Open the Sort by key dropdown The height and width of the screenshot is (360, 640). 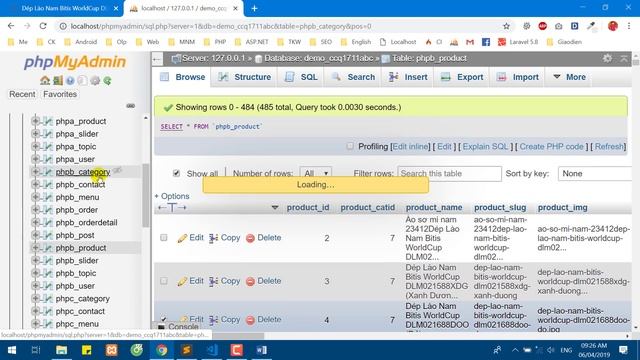pyautogui.click(x=595, y=173)
